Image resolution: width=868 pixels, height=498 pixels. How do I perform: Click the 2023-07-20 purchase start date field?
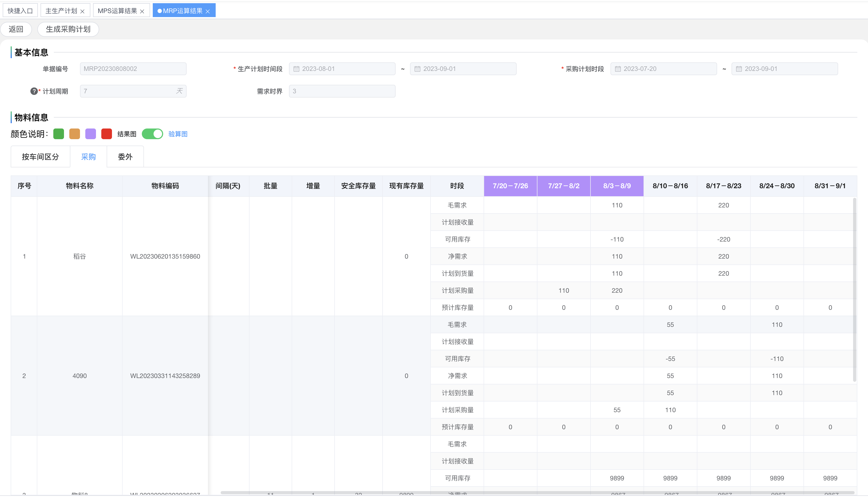click(x=664, y=69)
